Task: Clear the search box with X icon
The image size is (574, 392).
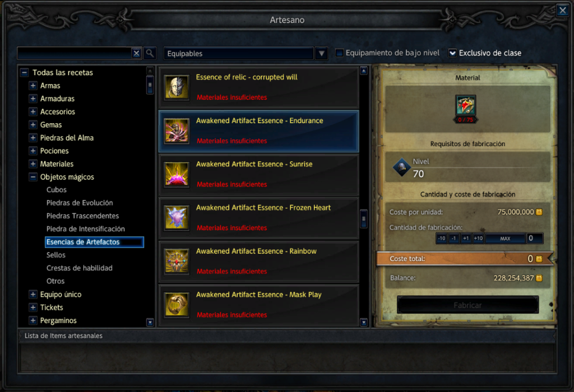Action: click(137, 53)
